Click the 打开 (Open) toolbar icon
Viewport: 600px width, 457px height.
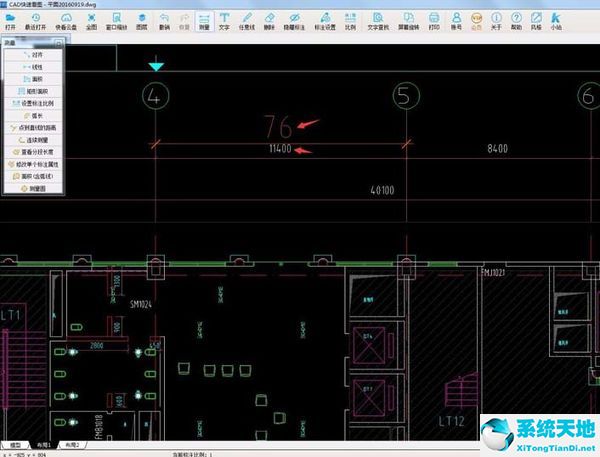click(x=10, y=22)
